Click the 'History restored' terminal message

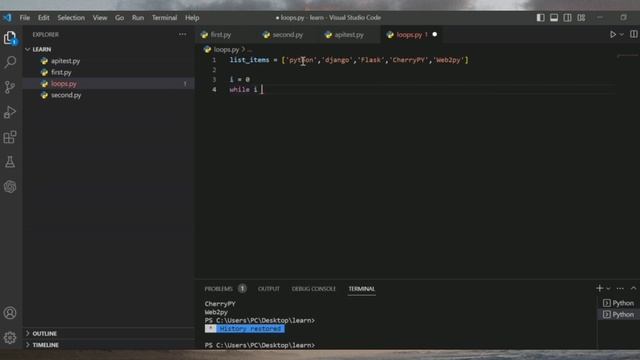(x=250, y=329)
